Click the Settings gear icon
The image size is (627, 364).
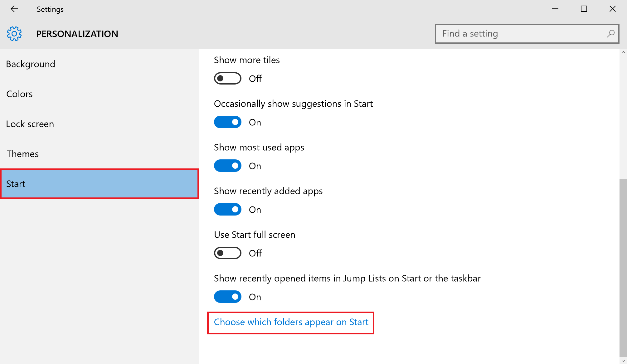point(14,34)
